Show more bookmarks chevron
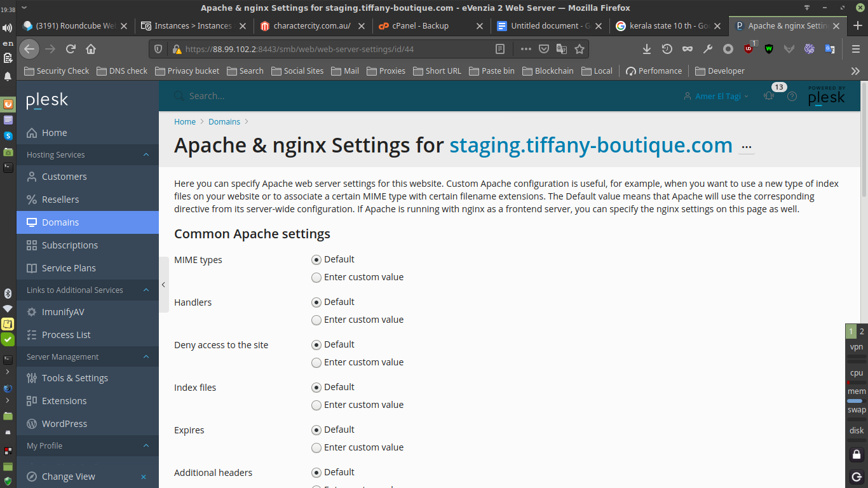The image size is (868, 488). 855,71
